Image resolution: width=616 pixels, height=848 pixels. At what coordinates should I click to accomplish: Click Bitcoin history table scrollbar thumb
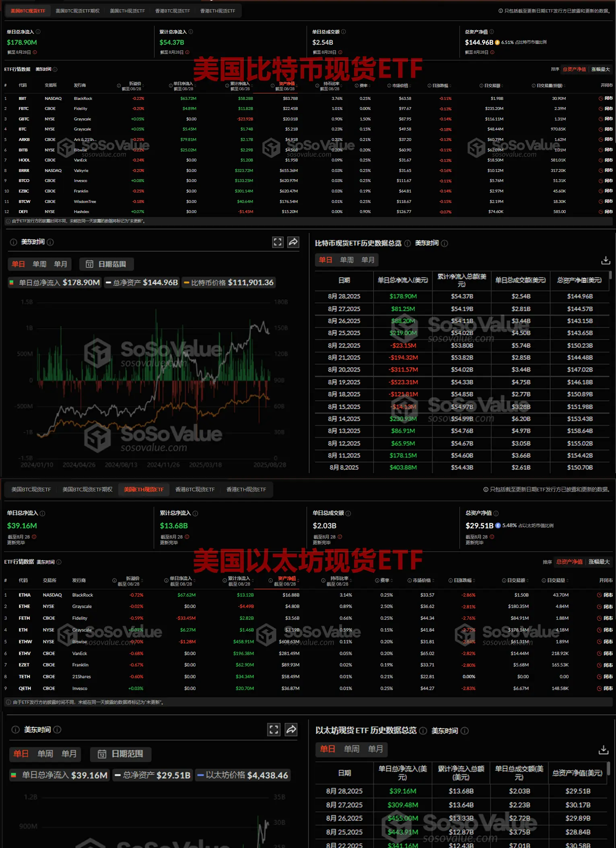tap(610, 275)
